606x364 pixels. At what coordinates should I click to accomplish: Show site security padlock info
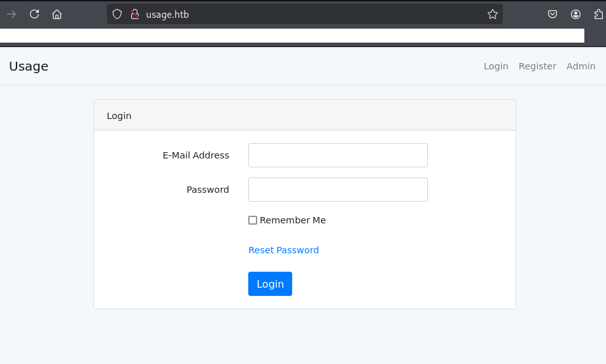pyautogui.click(x=134, y=14)
